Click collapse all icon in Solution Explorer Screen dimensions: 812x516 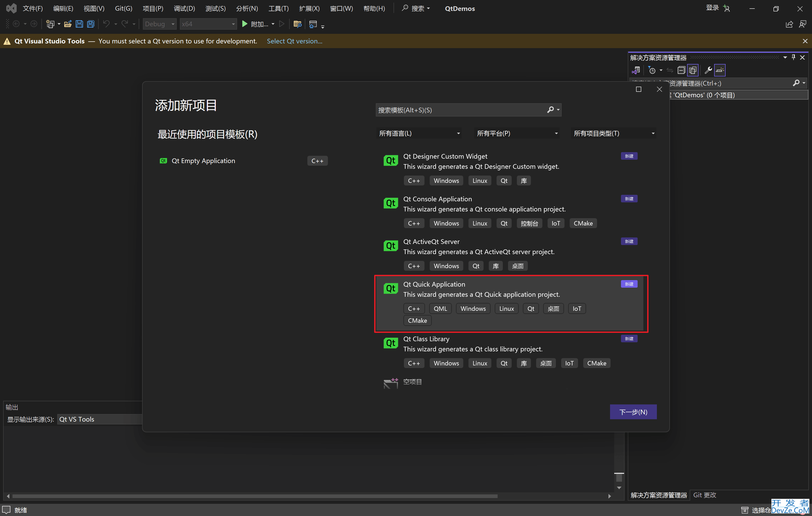click(681, 70)
